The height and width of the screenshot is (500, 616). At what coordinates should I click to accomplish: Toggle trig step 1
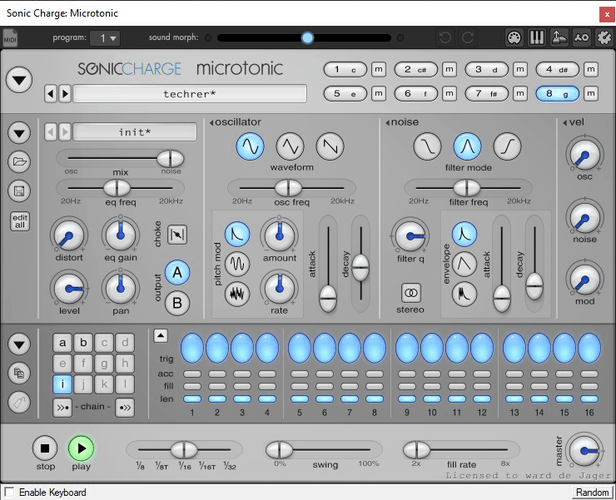click(x=192, y=348)
